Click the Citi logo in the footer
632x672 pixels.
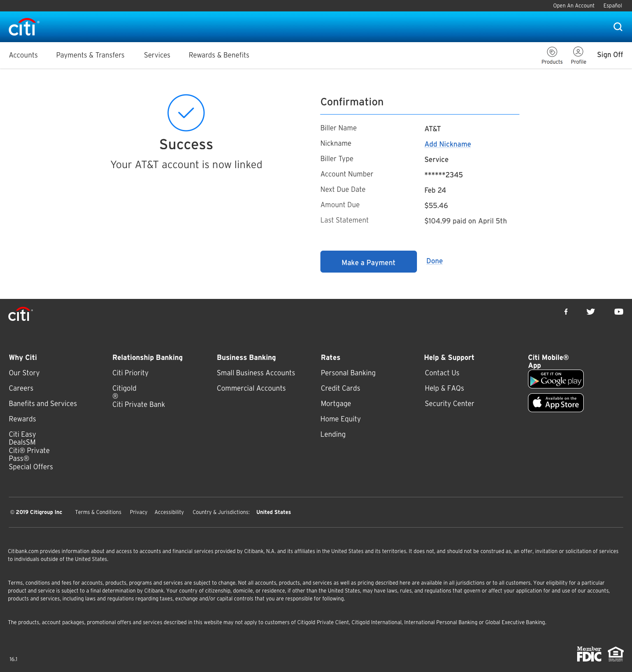pos(20,314)
